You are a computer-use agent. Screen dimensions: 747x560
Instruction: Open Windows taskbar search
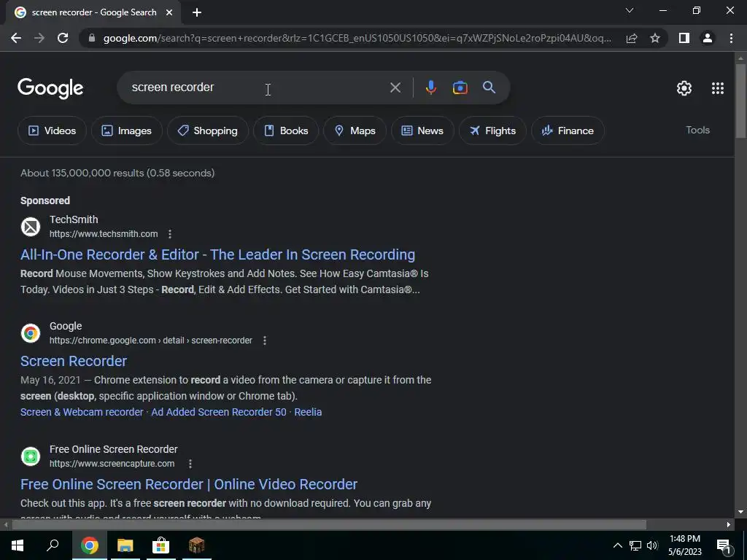53,545
